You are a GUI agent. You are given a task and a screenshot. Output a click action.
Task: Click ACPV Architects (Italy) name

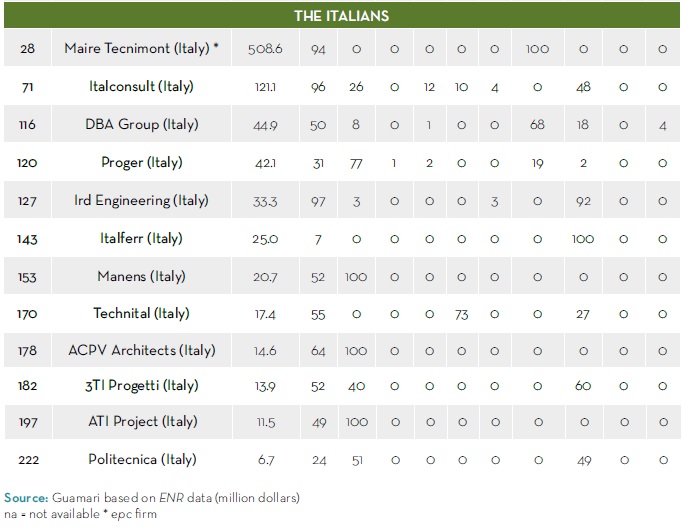coord(141,351)
